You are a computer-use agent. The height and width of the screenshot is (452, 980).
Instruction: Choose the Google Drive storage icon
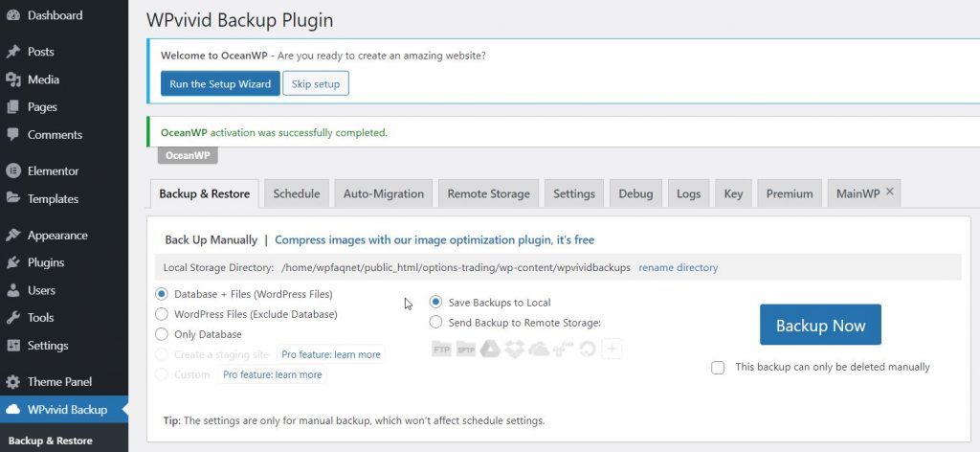(490, 349)
